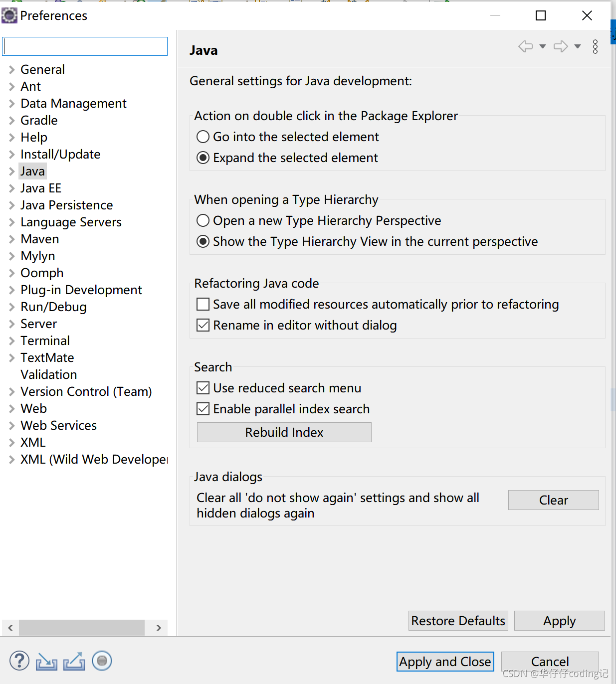The width and height of the screenshot is (616, 684).
Task: Select 'Go into the selected element' option
Action: click(203, 137)
